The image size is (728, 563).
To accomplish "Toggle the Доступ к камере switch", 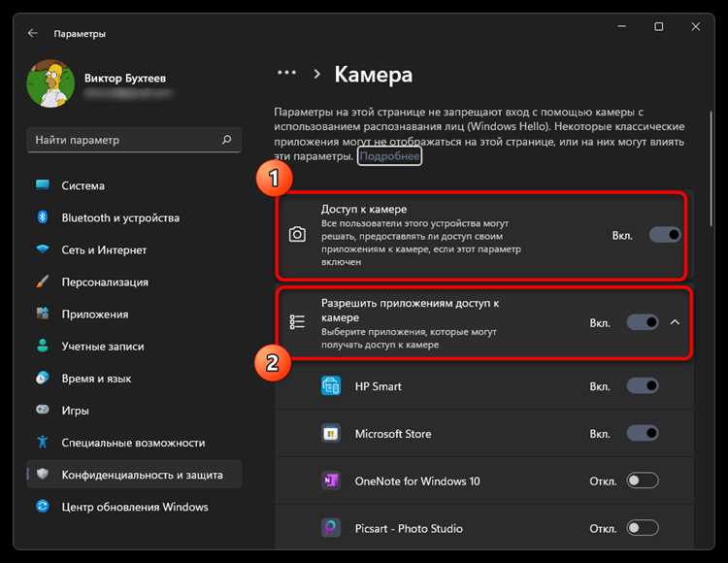I will (x=665, y=235).
